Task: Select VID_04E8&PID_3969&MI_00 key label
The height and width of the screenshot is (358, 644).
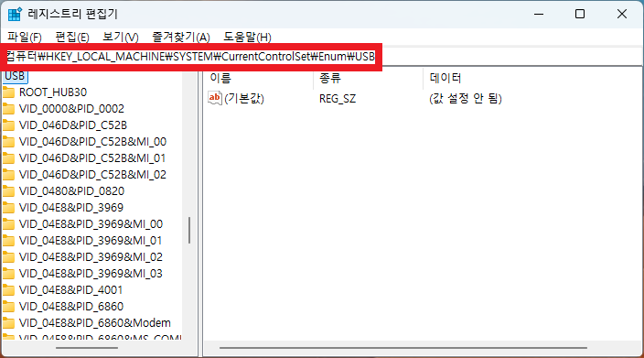Action: point(91,223)
